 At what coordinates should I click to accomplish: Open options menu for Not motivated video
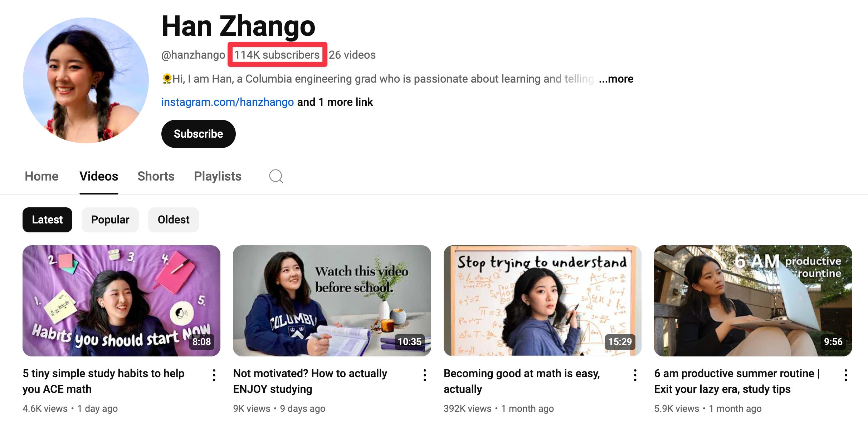coord(424,375)
